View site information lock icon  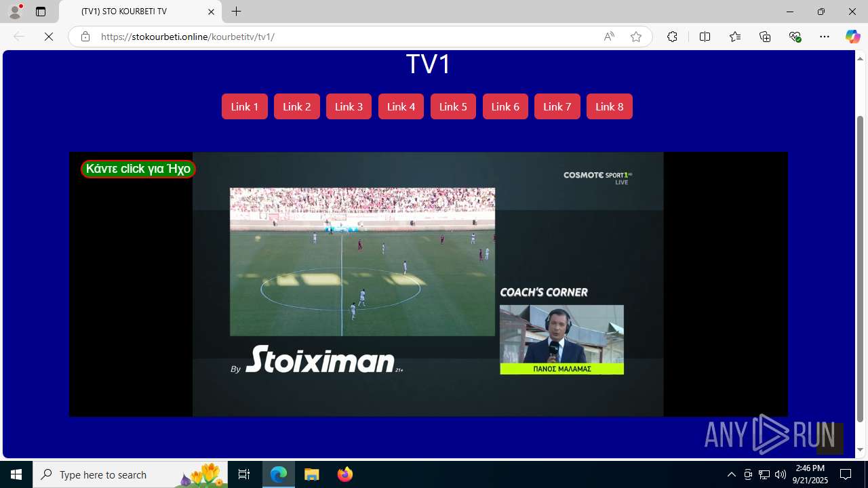click(85, 37)
